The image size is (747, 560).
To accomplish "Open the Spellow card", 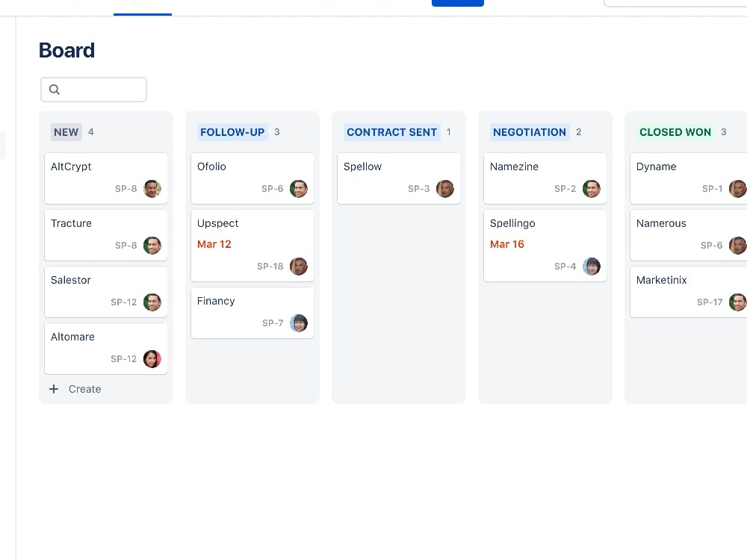I will point(399,178).
